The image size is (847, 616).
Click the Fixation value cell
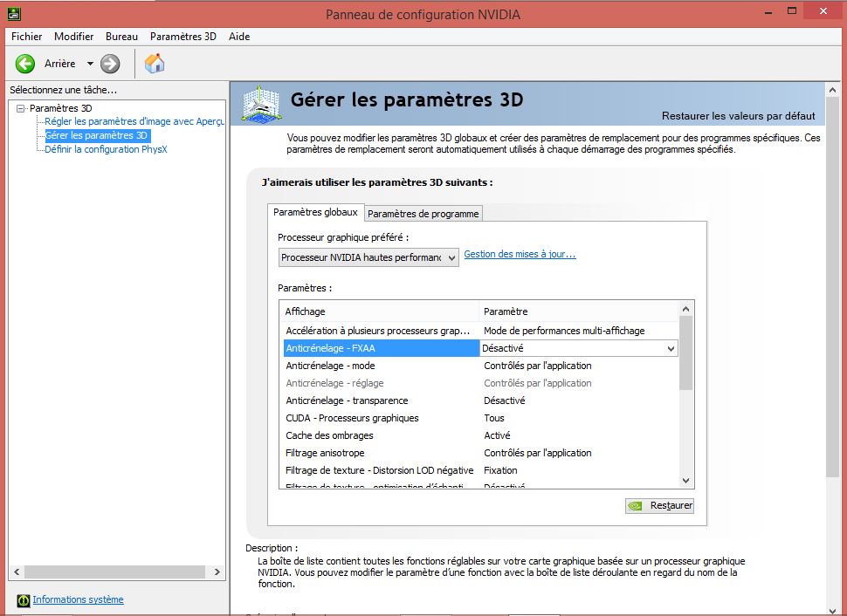point(500,470)
